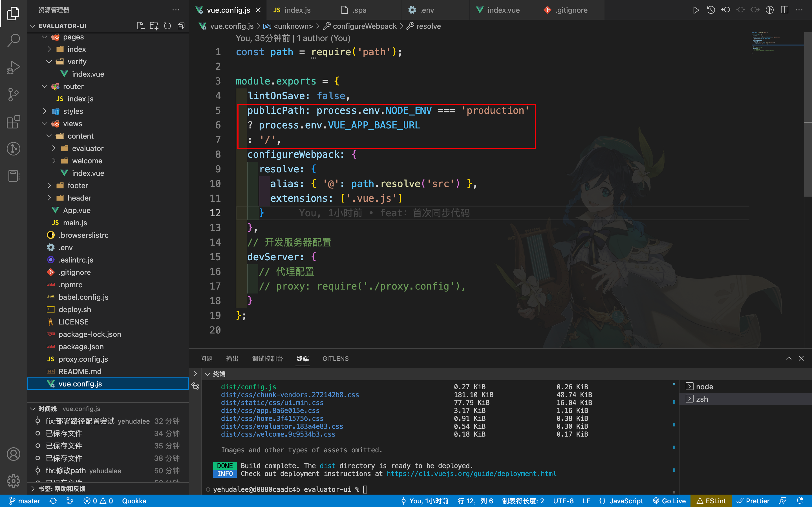Open the Extensions view

(x=14, y=122)
